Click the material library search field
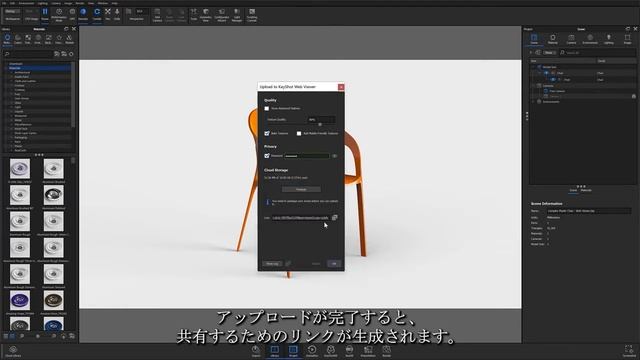The height and width of the screenshot is (360, 640). click(28, 54)
